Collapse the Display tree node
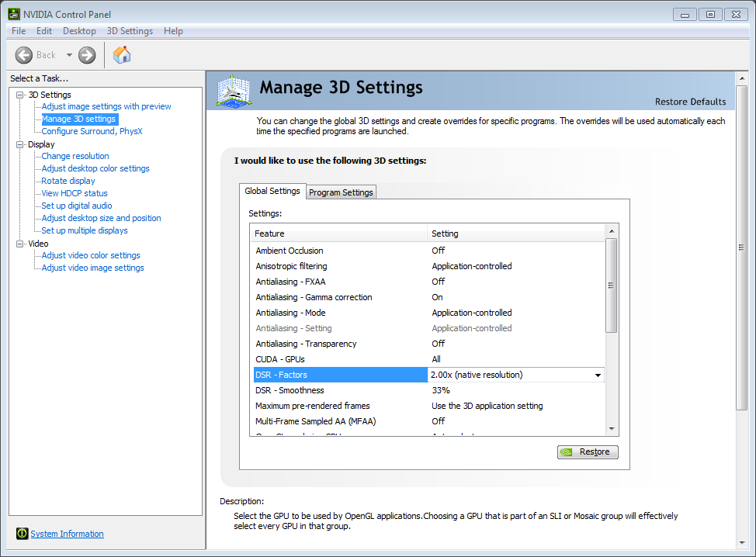The width and height of the screenshot is (756, 557). [x=19, y=144]
